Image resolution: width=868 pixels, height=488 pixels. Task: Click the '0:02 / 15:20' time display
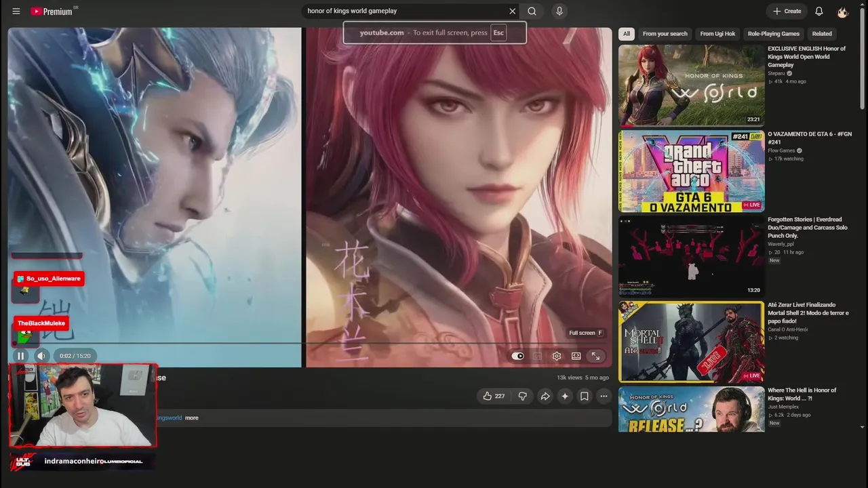click(75, 356)
